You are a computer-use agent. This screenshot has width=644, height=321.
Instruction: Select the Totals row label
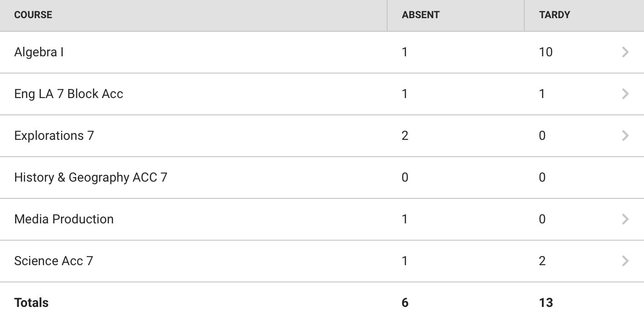coord(31,303)
